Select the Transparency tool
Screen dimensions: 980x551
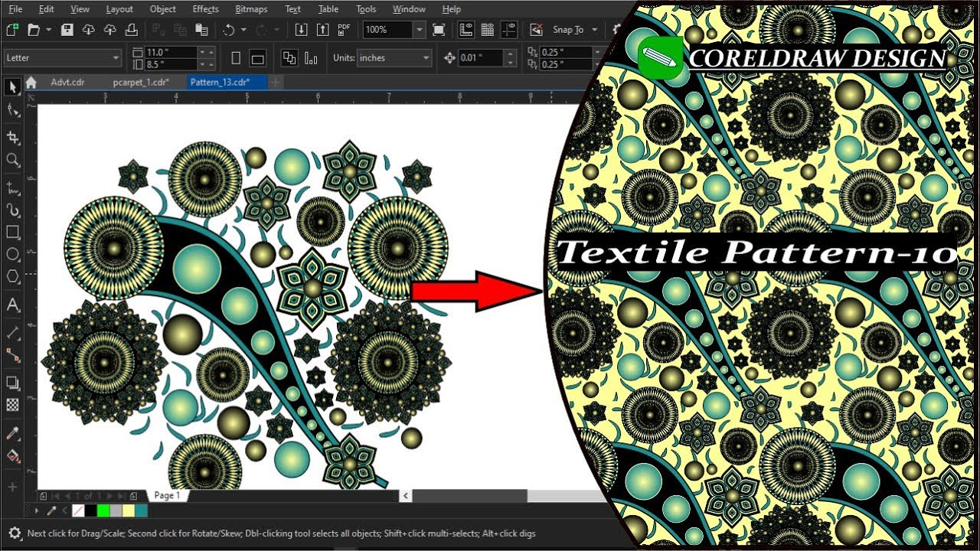(x=12, y=405)
